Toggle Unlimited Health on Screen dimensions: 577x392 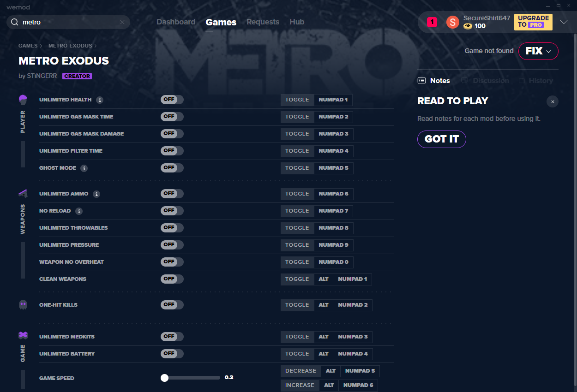coord(172,100)
